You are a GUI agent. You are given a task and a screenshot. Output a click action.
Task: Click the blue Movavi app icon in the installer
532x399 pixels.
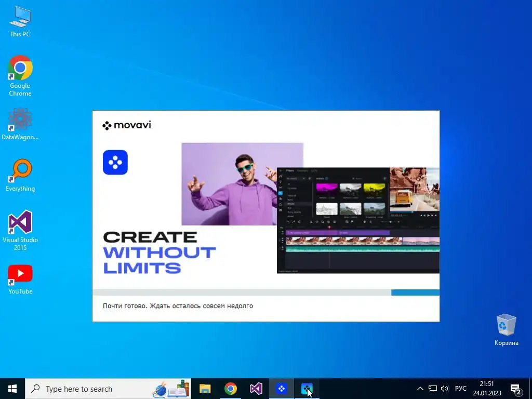click(115, 163)
